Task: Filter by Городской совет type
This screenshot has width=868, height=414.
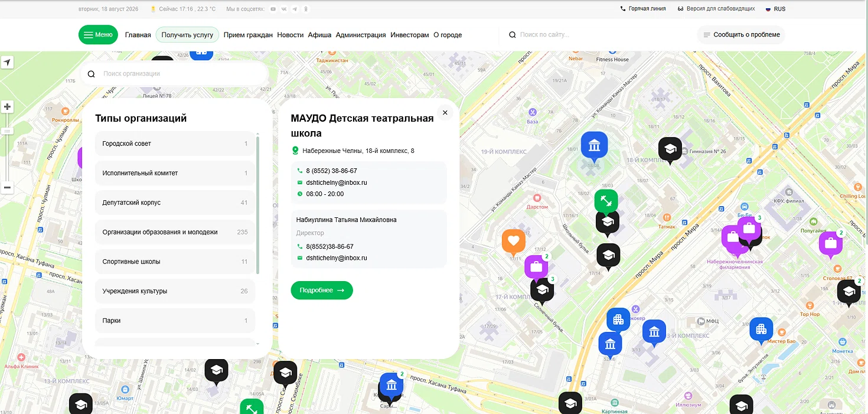Action: [x=175, y=144]
